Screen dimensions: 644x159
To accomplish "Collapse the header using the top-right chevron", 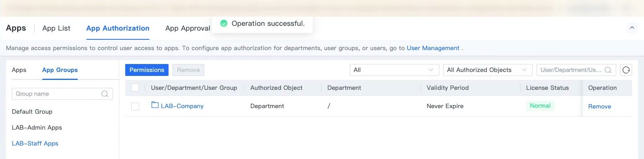I will pyautogui.click(x=632, y=28).
